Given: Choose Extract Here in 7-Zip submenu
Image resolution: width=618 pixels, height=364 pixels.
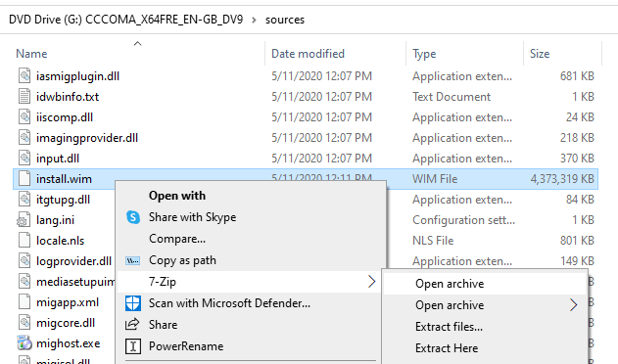Looking at the screenshot, I should [447, 348].
